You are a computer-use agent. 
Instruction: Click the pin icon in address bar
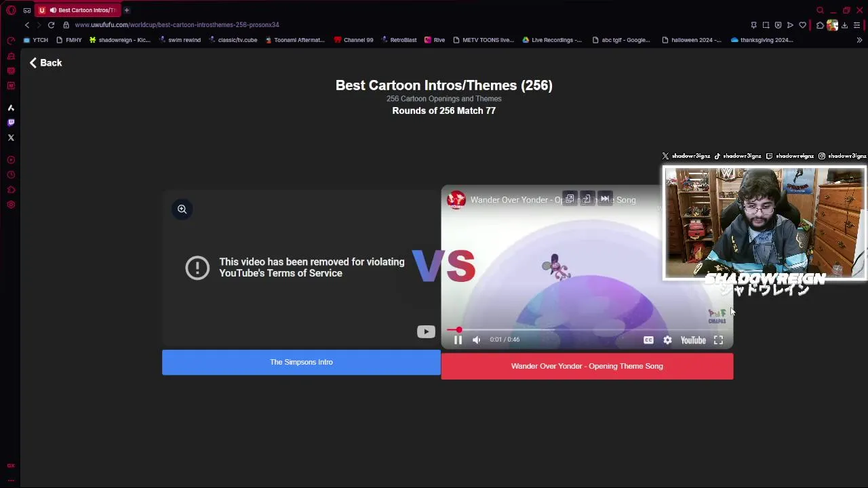point(753,25)
